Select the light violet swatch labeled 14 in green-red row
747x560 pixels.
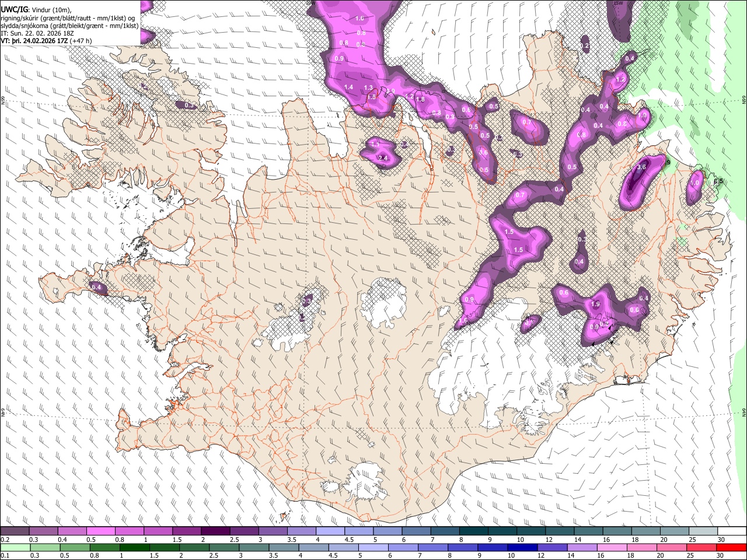pos(582,548)
